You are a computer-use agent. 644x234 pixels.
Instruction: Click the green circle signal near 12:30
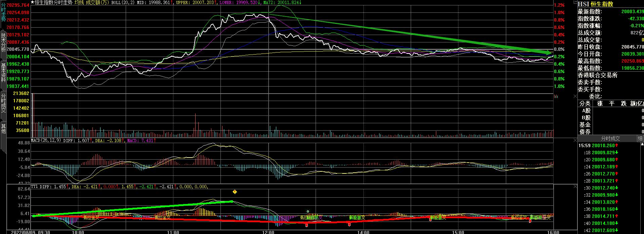(308, 212)
